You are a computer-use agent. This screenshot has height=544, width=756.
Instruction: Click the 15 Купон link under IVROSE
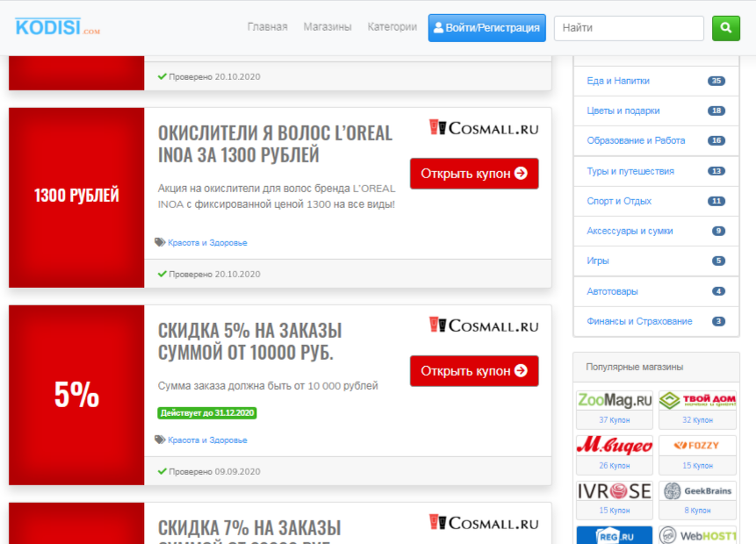click(x=615, y=511)
